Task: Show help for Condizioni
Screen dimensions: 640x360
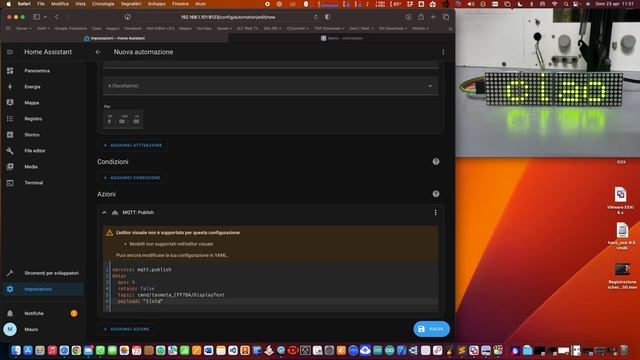Action: tap(436, 162)
